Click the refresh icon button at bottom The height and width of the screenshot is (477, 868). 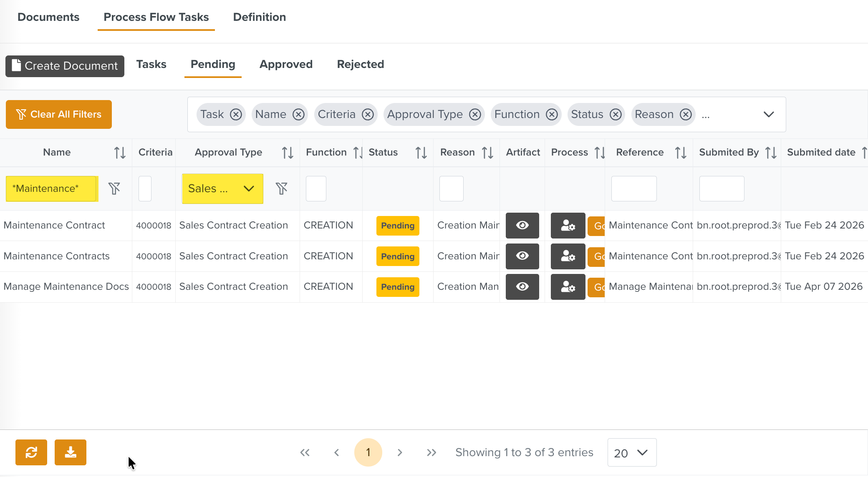coord(31,452)
